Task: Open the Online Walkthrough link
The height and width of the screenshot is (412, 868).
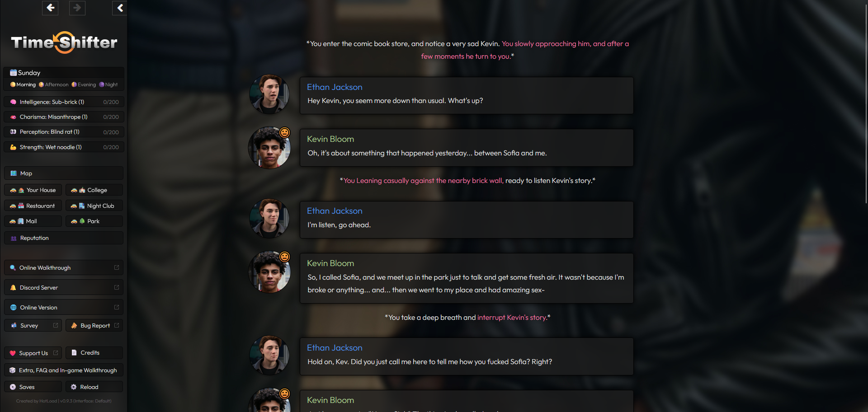Action: [63, 268]
